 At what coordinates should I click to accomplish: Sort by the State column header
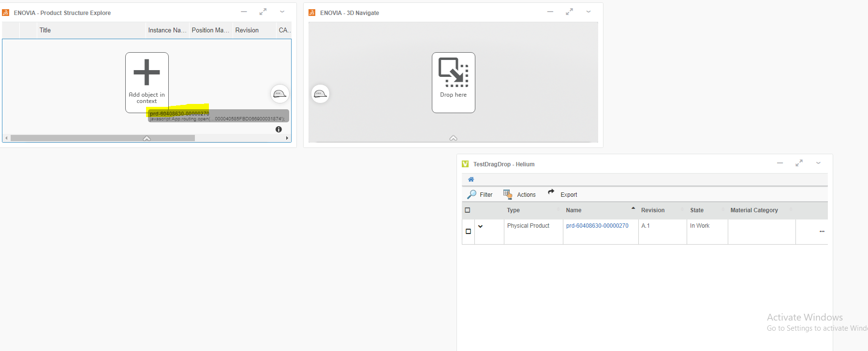(696, 210)
